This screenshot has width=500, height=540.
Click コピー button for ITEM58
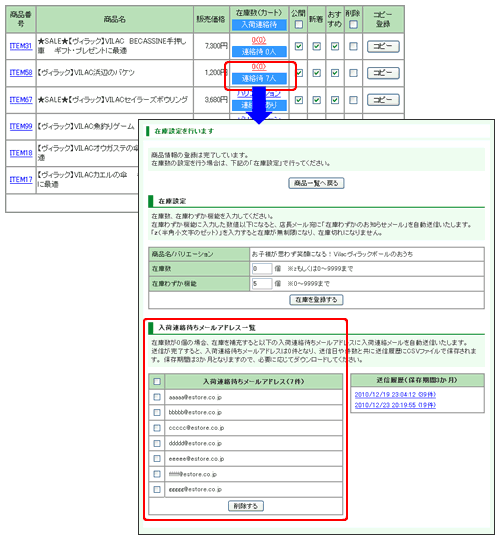point(383,73)
